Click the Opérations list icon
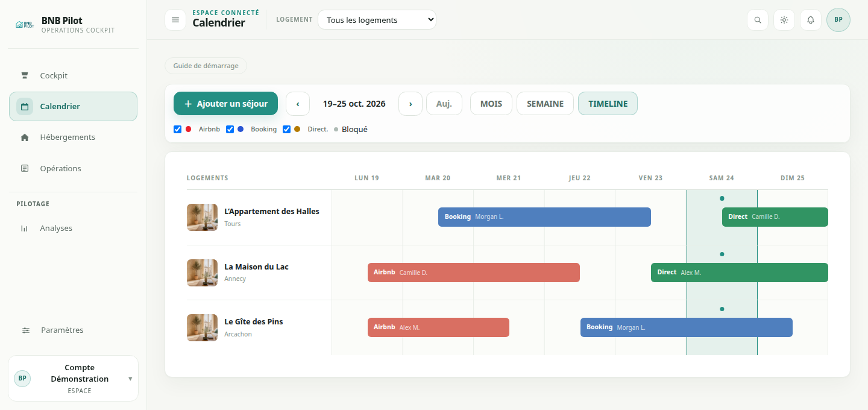 tap(25, 168)
